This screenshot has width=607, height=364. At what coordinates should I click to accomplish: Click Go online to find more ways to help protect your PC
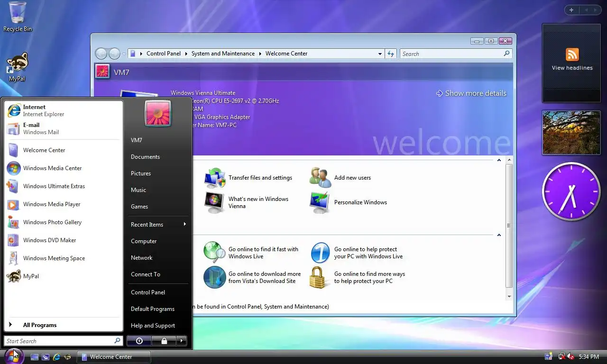tap(358, 277)
